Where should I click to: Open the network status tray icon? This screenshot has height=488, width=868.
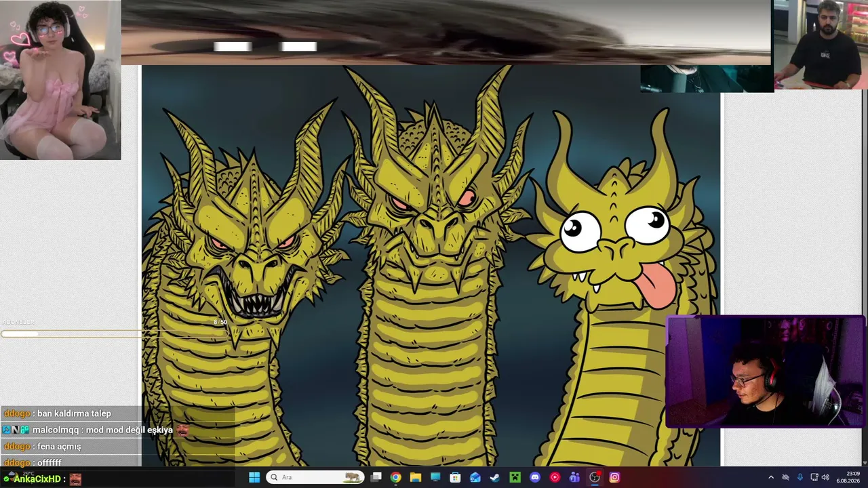click(814, 477)
